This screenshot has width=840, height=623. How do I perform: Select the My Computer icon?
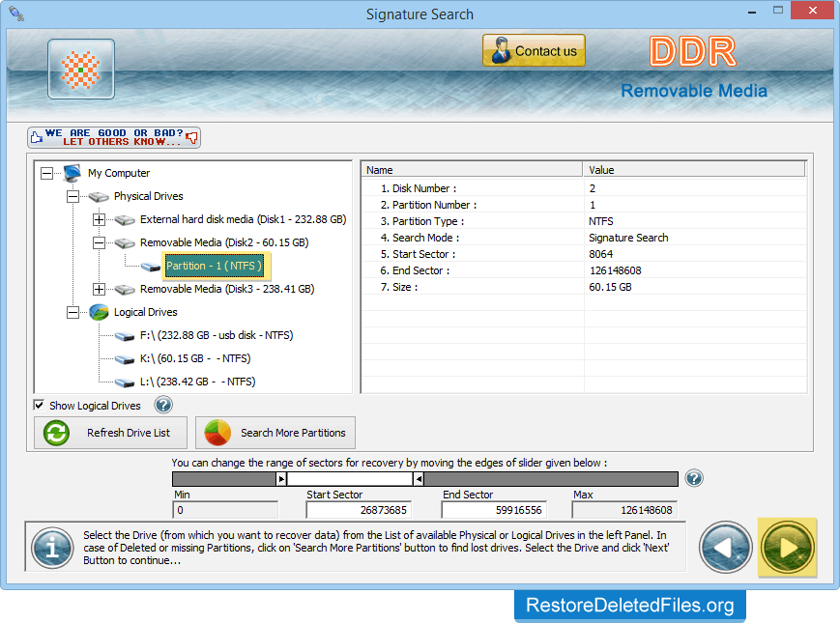point(72,173)
